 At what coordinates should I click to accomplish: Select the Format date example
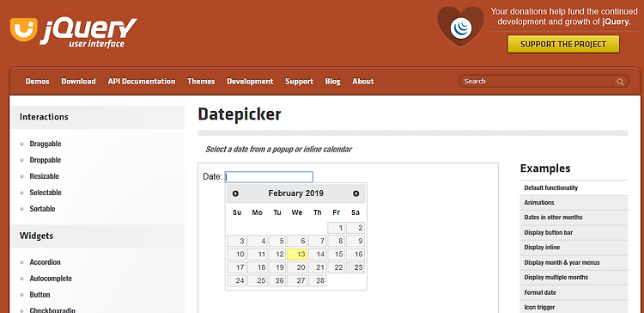point(574,293)
